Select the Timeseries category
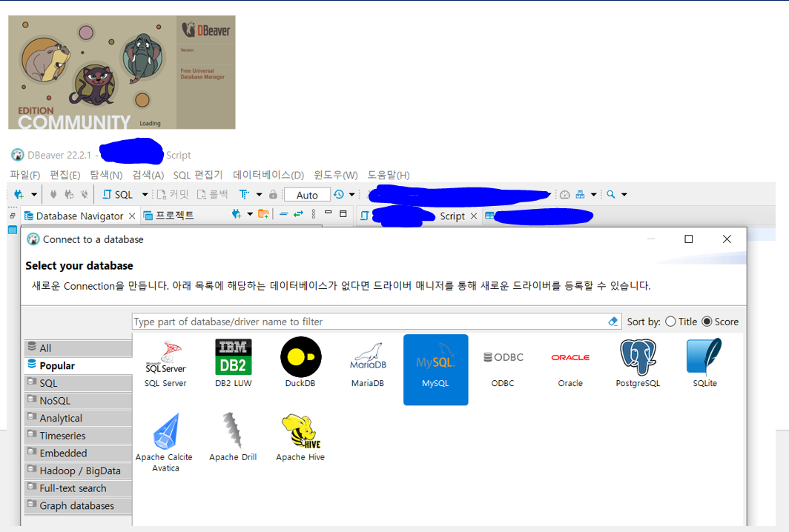Image resolution: width=789 pixels, height=532 pixels. [78, 436]
